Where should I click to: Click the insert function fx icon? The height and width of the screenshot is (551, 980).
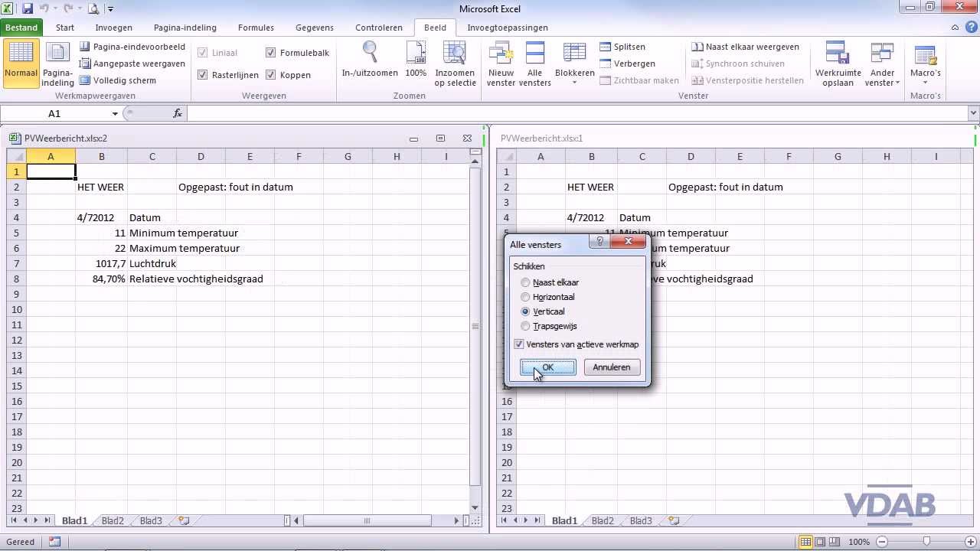(178, 113)
